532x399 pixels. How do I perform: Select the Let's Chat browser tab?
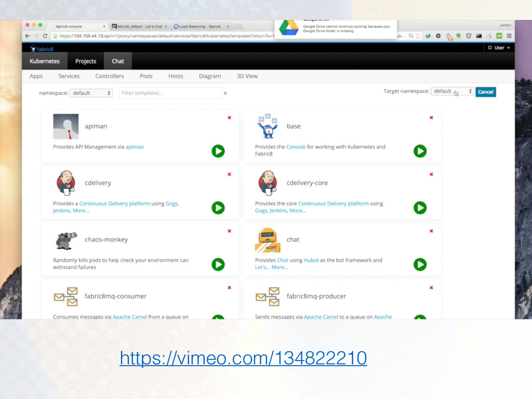139,26
